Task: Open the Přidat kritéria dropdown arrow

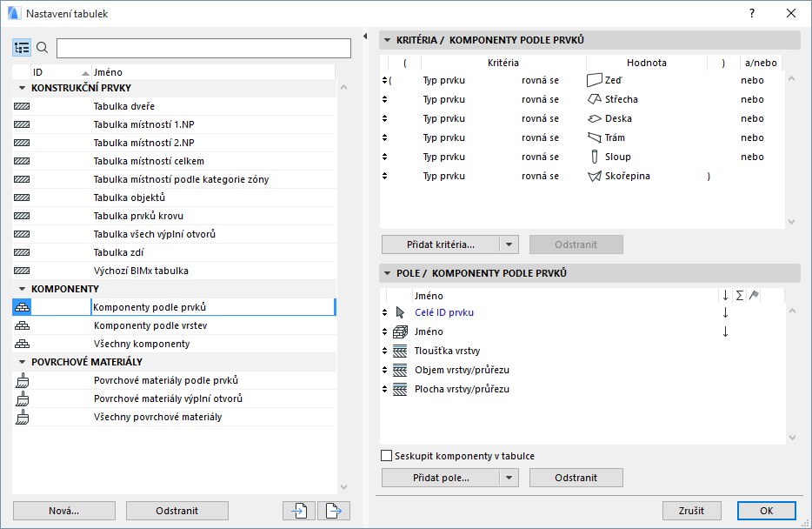Action: point(510,244)
